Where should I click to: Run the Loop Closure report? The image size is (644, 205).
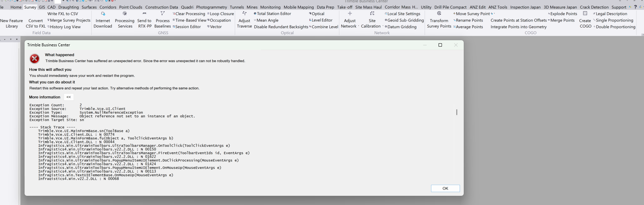point(220,14)
